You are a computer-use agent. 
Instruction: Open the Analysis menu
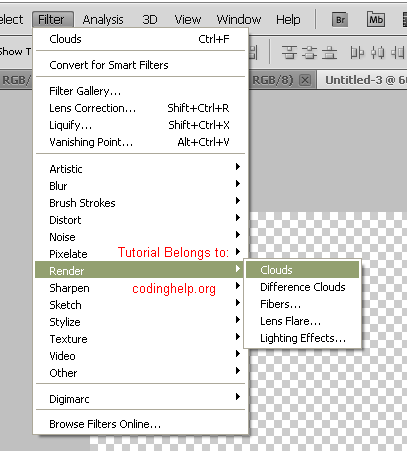[x=103, y=20]
